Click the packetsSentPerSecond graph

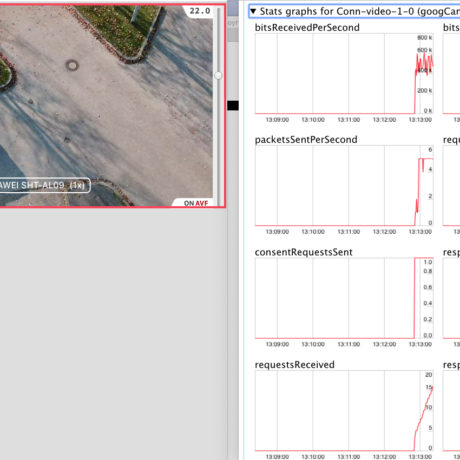[x=344, y=186]
